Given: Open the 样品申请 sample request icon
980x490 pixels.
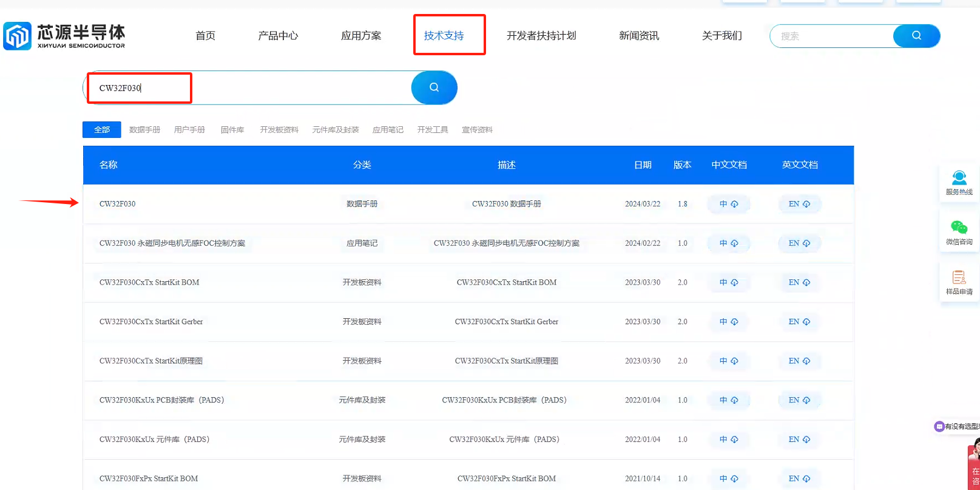Looking at the screenshot, I should (959, 282).
